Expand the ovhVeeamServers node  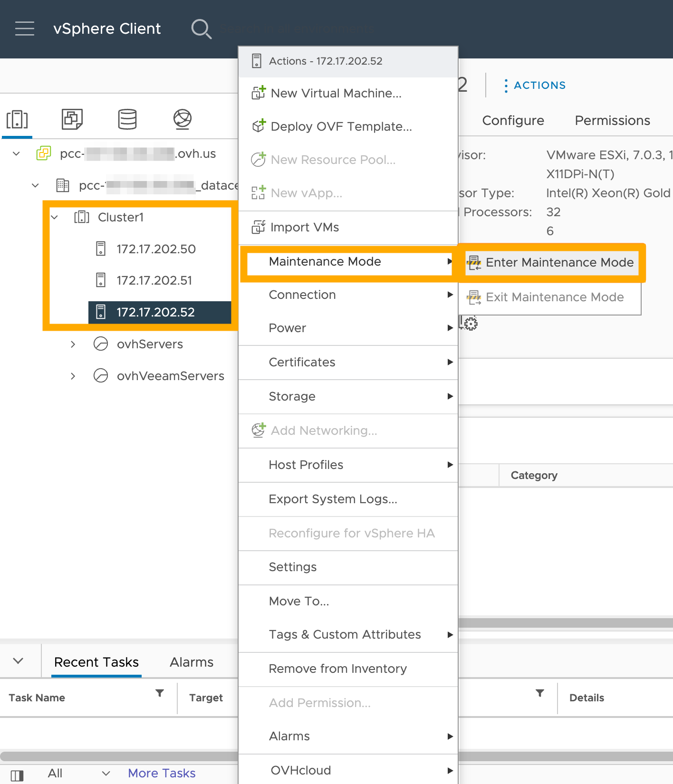pyautogui.click(x=73, y=376)
